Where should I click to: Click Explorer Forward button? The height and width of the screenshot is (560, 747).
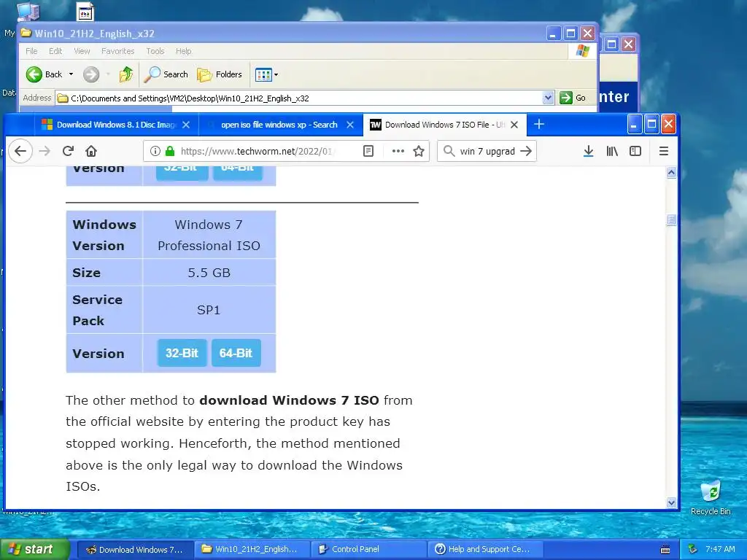91,74
